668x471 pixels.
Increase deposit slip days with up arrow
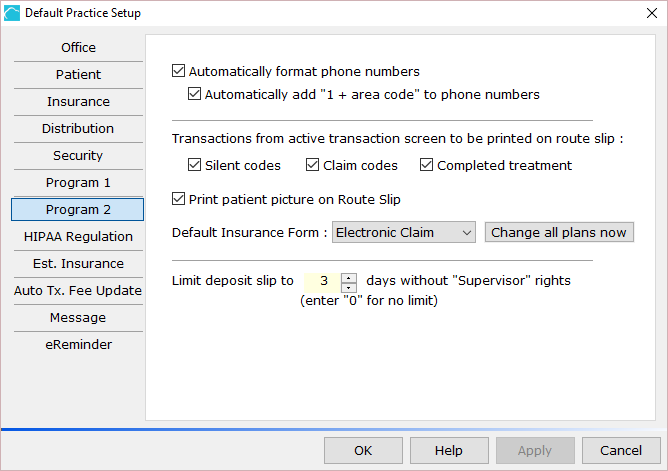[x=349, y=278]
